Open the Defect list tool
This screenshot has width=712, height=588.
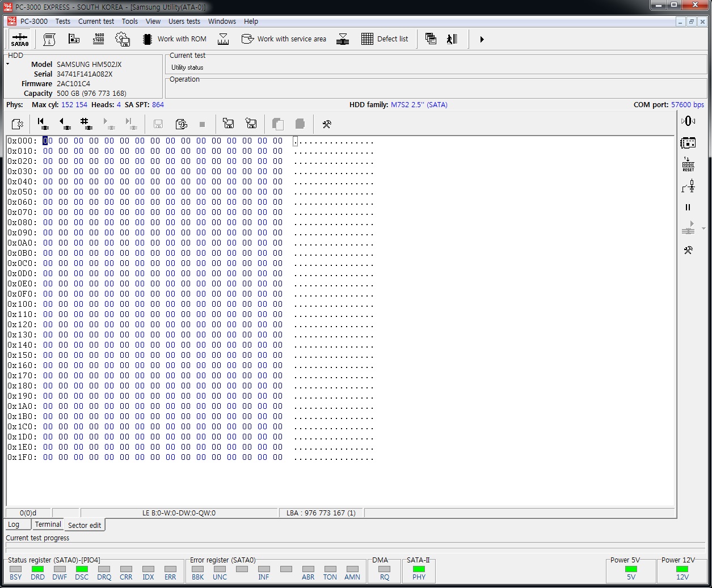click(x=385, y=39)
